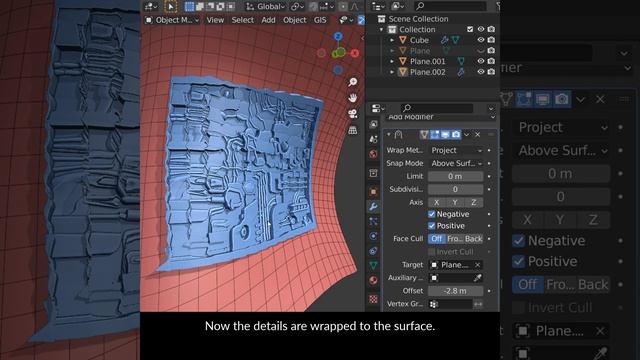Click the wrench modifier icon on the Cube row
The image size is (640, 360).
tap(445, 40)
